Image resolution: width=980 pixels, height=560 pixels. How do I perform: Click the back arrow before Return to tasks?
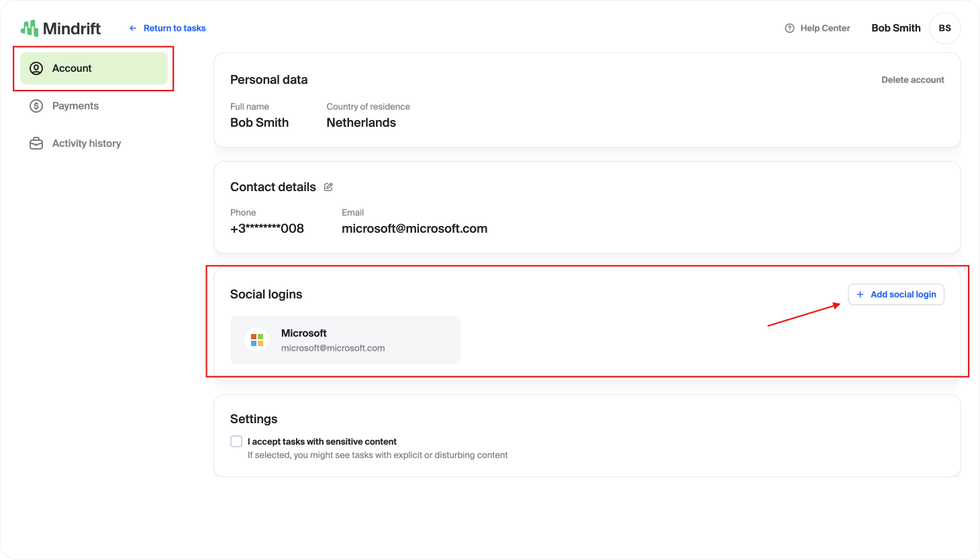tap(132, 28)
